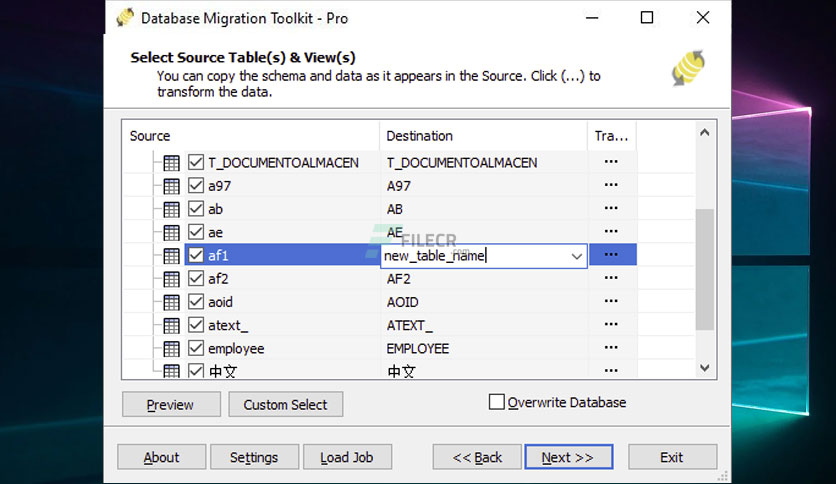Select destination cell ATEXT_

pyautogui.click(x=409, y=325)
